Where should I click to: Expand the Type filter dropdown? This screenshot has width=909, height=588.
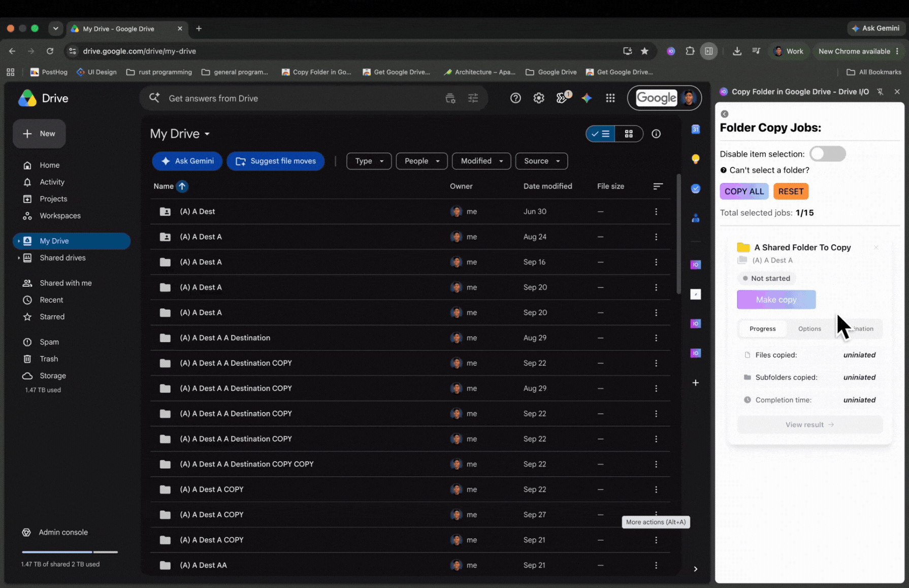point(369,161)
